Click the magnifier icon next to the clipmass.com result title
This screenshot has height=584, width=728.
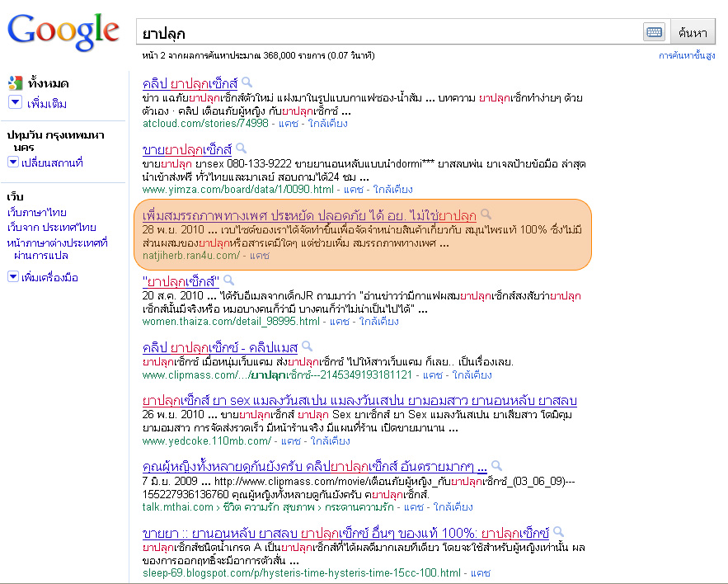tap(307, 346)
